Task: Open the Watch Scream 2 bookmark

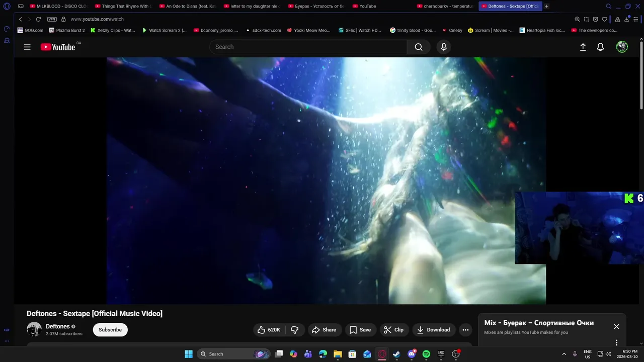Action: click(x=165, y=30)
